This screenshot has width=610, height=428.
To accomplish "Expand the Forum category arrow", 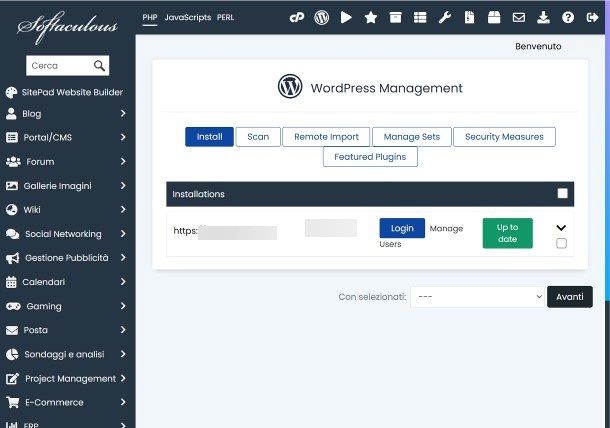I will 123,161.
